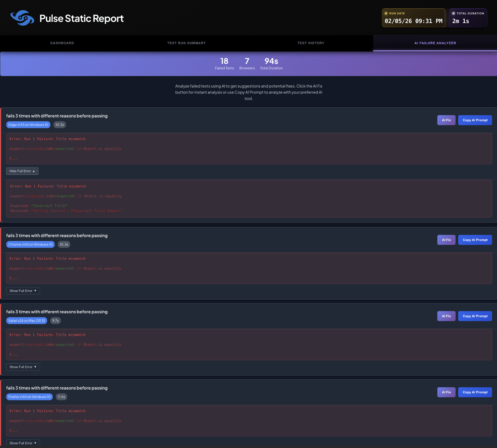
Task: Copy AI Prompt for the Firefox test
Action: 475,392
